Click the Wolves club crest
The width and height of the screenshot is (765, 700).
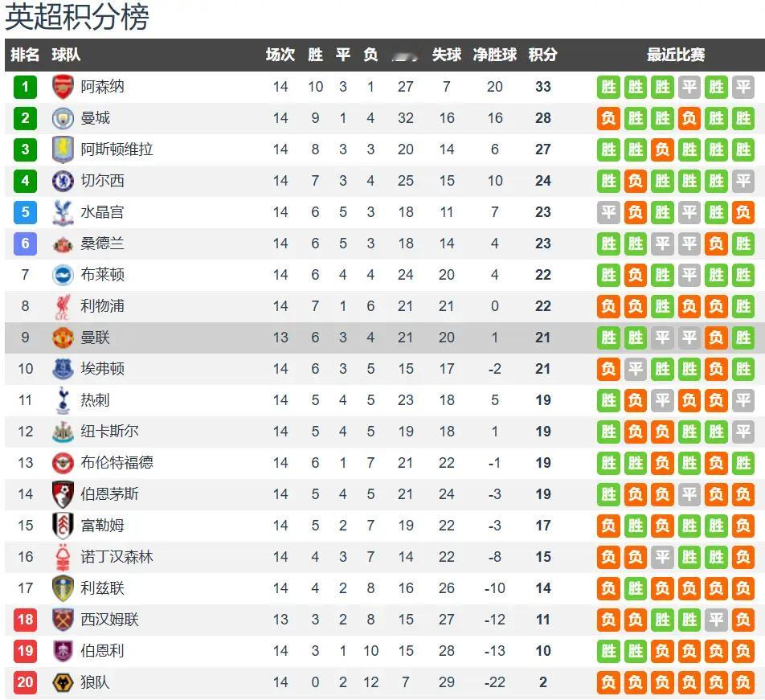pyautogui.click(x=63, y=682)
